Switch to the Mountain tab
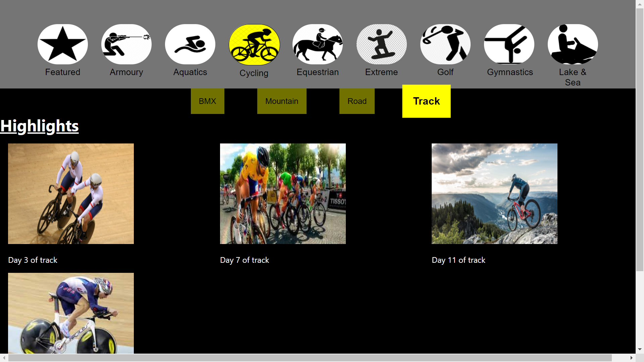The image size is (644, 362). point(282,101)
